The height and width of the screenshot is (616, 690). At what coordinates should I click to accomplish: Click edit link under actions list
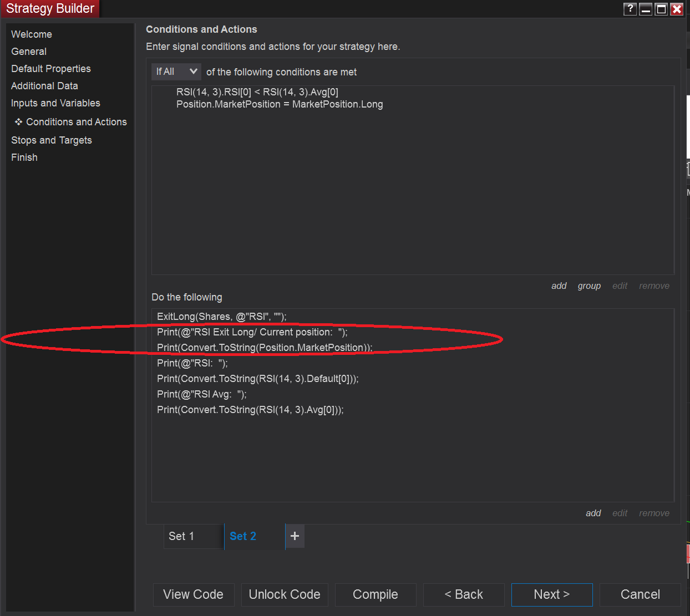coord(620,513)
